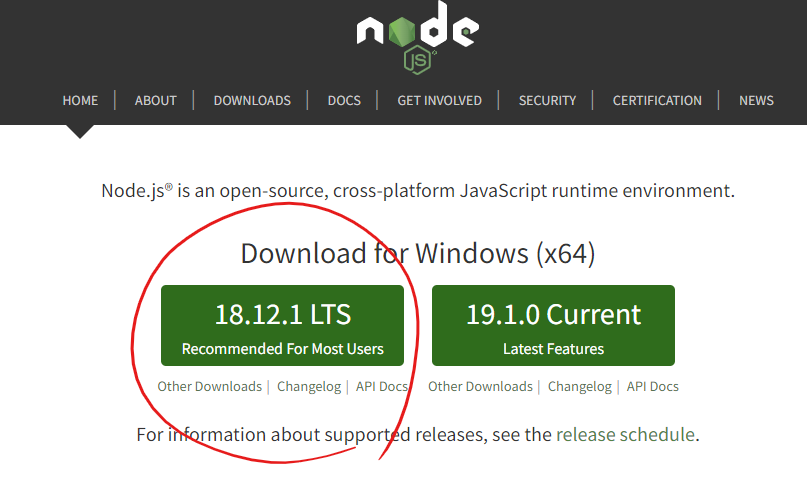Open the SECURITY navigation item

coord(547,100)
